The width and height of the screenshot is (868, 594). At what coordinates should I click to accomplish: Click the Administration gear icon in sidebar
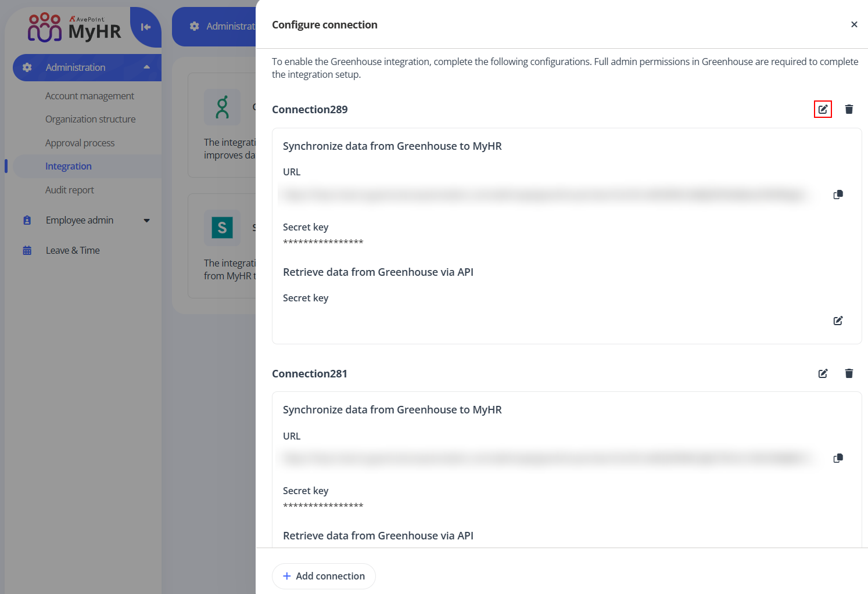click(x=27, y=67)
